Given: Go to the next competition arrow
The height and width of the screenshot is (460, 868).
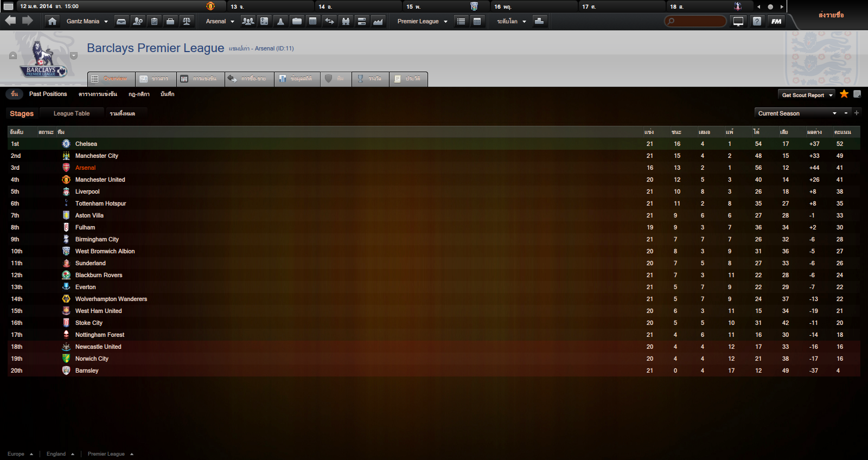Looking at the screenshot, I should pyautogui.click(x=74, y=55).
